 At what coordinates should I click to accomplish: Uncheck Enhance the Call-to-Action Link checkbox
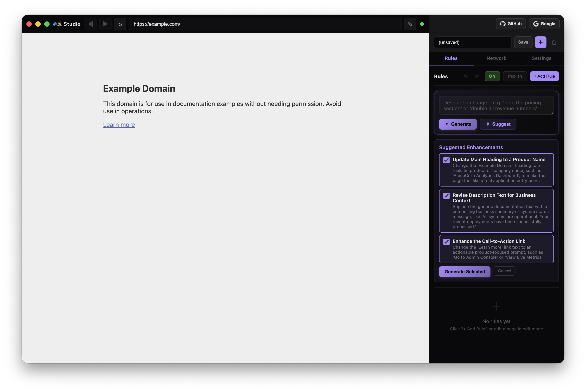[446, 242]
